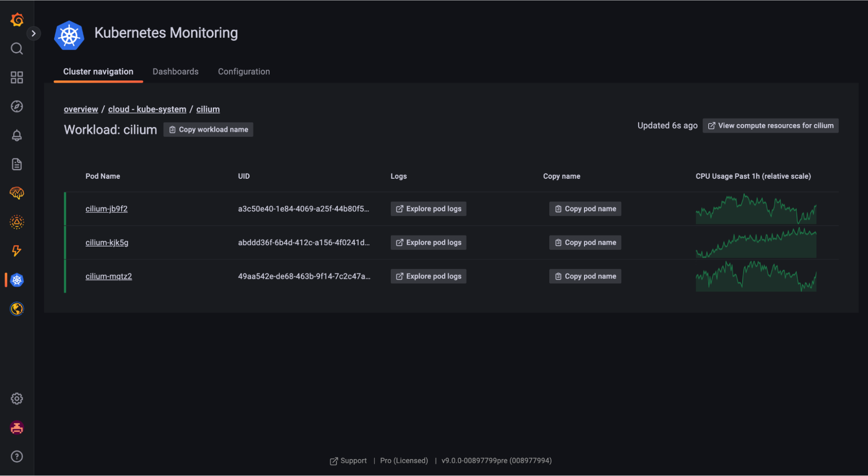Open the Administration gear icon
Screen dimensions: 868x476
(17, 398)
